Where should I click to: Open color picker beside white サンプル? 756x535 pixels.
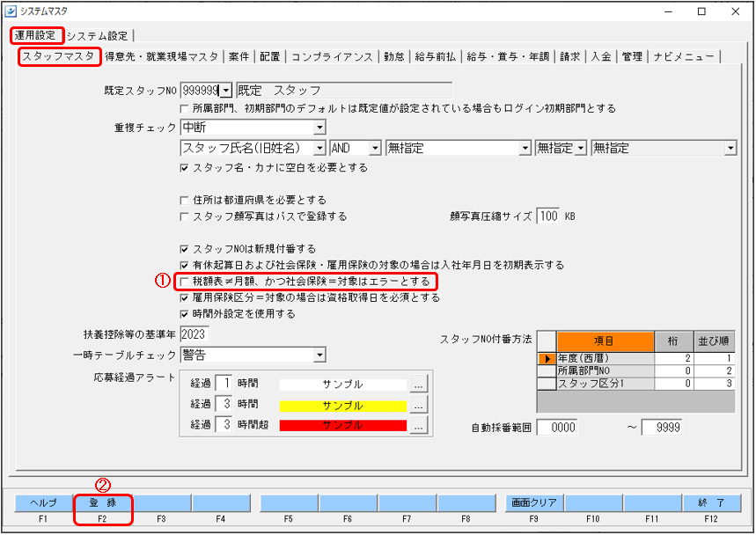pos(419,385)
